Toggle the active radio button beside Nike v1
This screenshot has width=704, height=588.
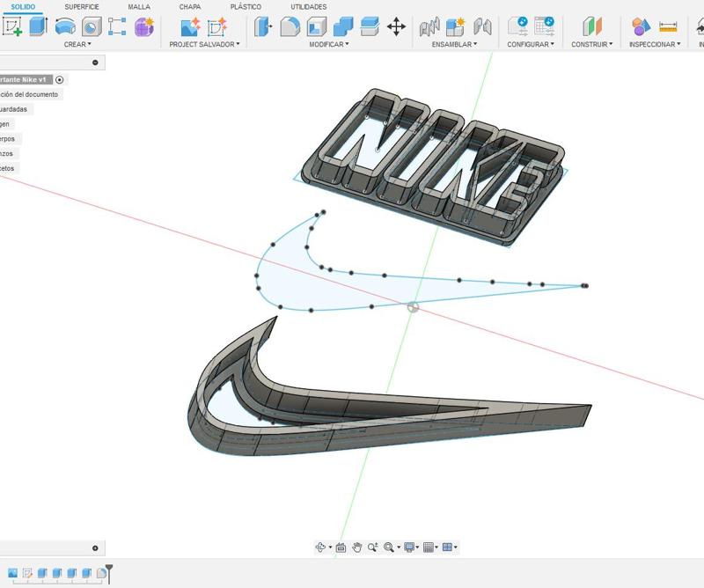click(x=60, y=79)
